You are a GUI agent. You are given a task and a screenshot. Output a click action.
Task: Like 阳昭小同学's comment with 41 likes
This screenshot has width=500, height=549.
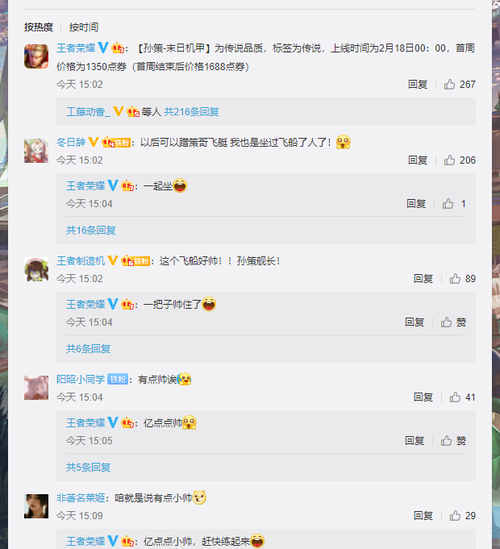click(462, 397)
